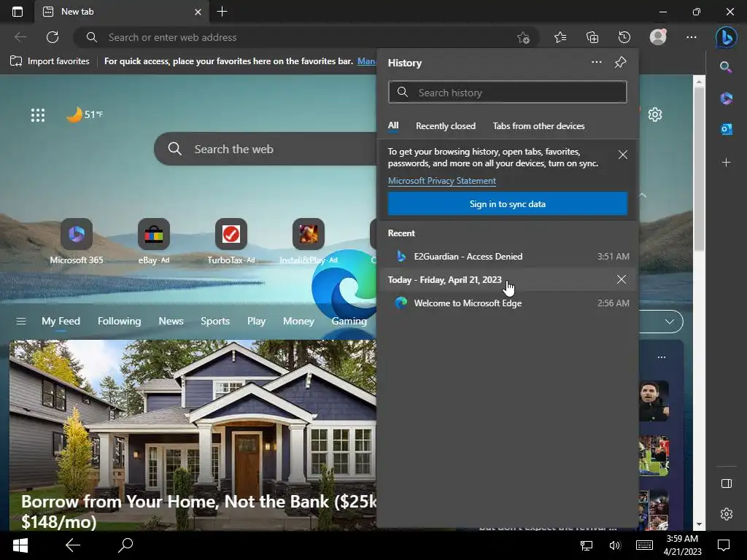Open the Collections toolbar icon
The width and height of the screenshot is (747, 560).
point(592,37)
